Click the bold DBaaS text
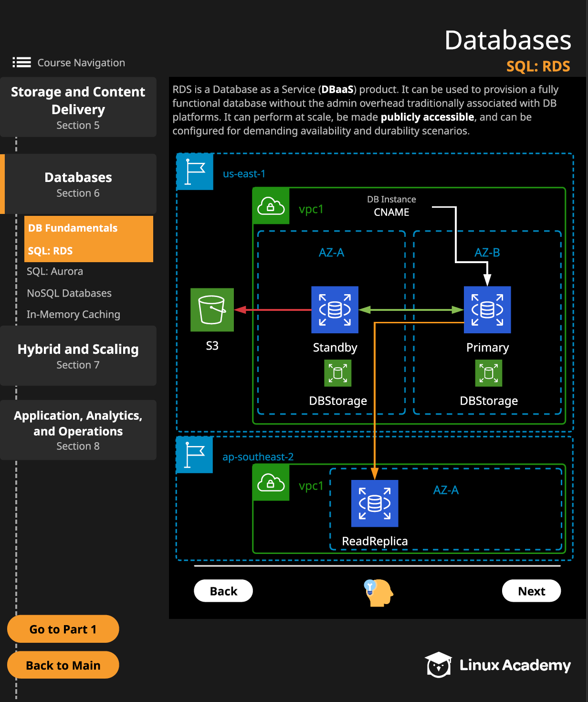Viewport: 588px width, 702px height. pos(337,89)
